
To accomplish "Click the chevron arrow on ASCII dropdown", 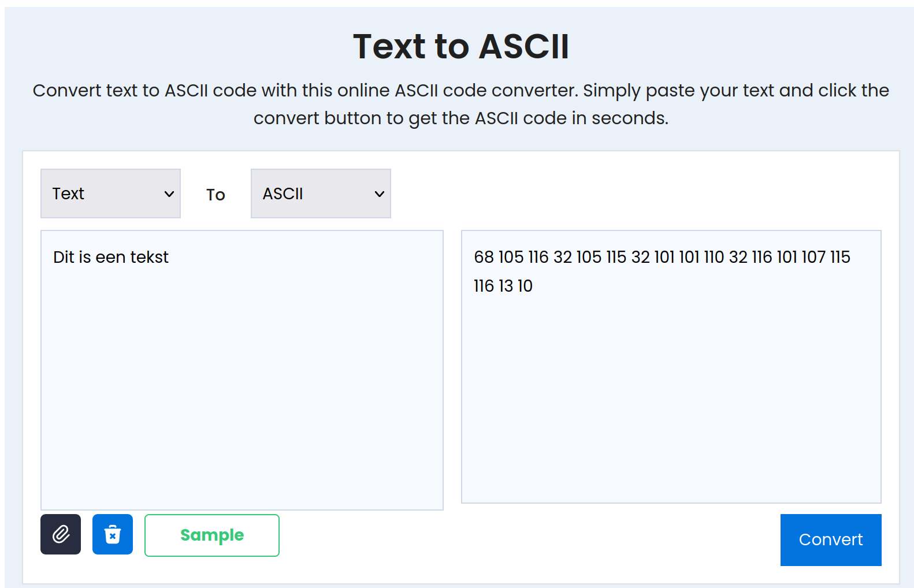I will click(x=380, y=194).
